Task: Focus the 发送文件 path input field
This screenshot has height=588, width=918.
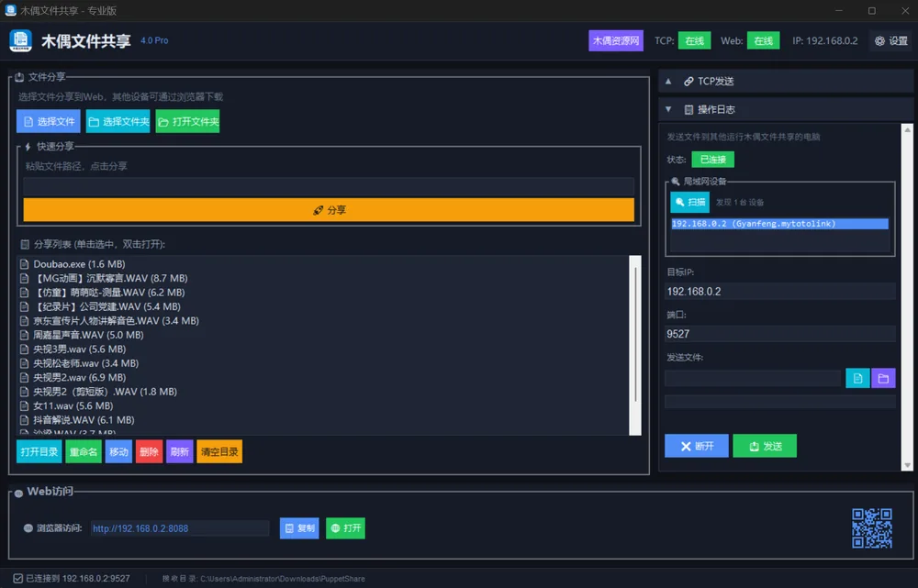Action: tap(753, 378)
